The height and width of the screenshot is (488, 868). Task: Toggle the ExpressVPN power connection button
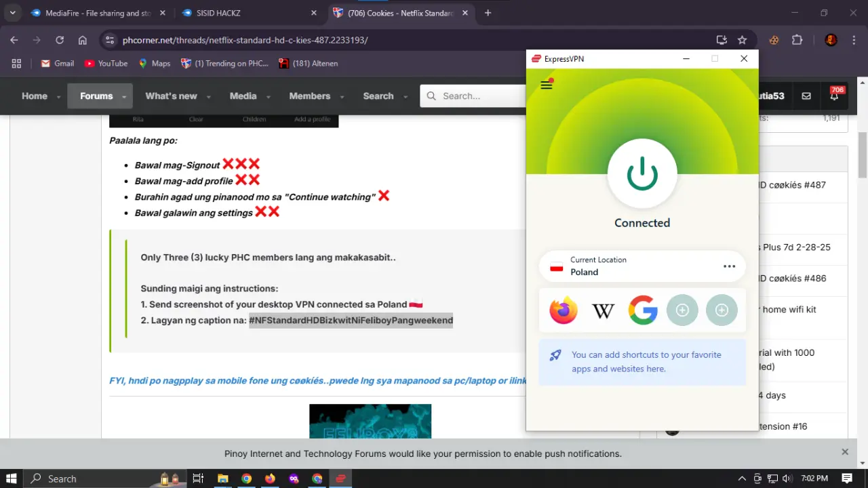point(642,175)
